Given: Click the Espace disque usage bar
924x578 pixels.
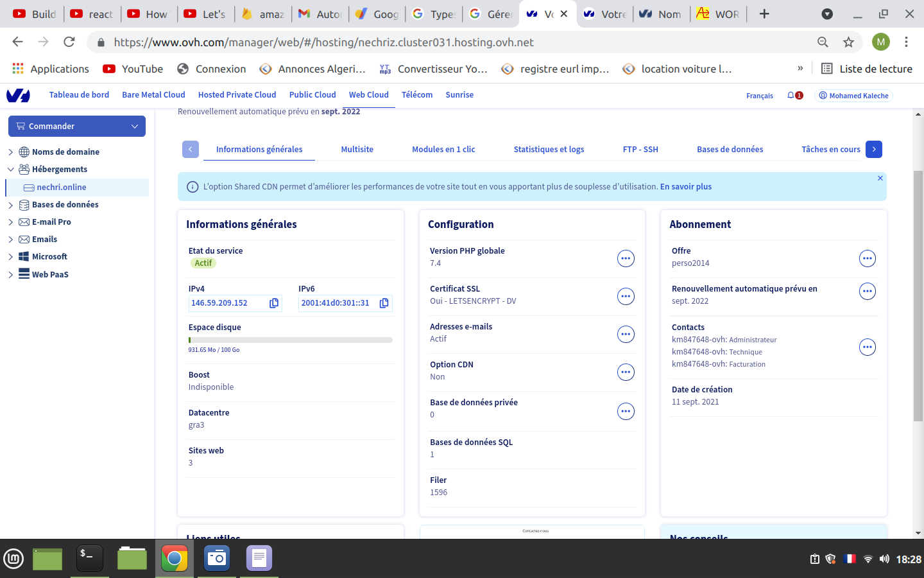Looking at the screenshot, I should 290,340.
